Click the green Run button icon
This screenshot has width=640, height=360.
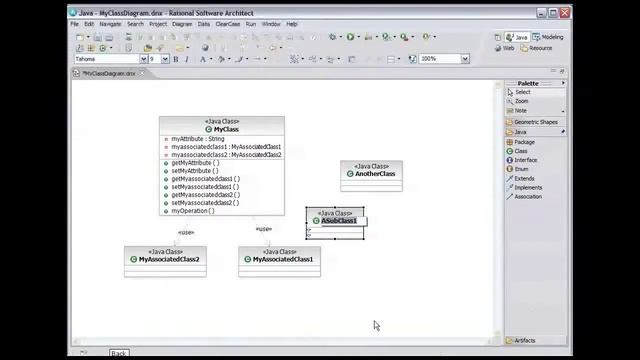(x=350, y=37)
